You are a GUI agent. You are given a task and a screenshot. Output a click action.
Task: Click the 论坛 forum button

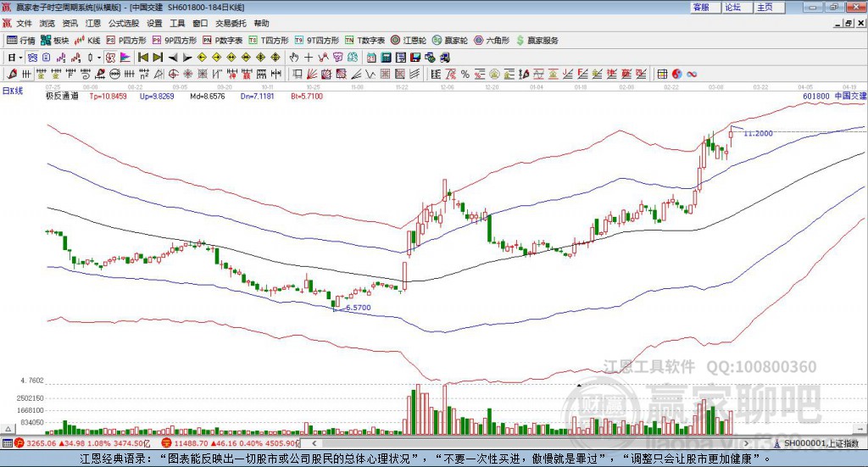[737, 7]
